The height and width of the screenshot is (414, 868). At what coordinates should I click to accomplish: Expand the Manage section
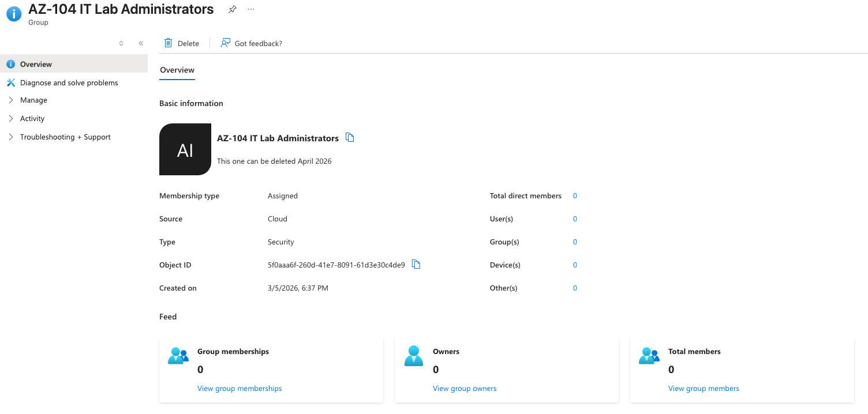coord(11,100)
